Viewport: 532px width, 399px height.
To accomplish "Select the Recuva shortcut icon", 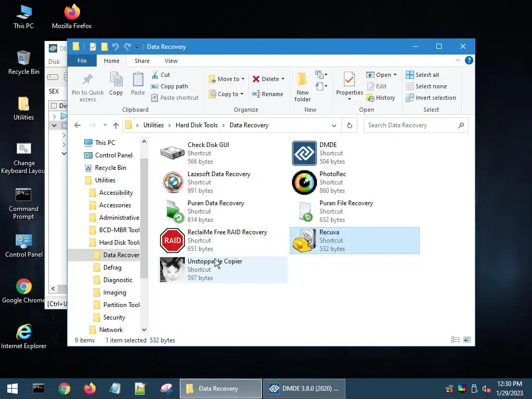I will tap(304, 241).
